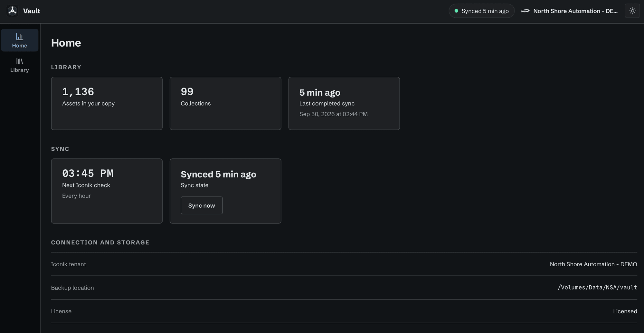The image size is (644, 333).
Task: Click the 03:45 PM next check time
Action: [88, 174]
